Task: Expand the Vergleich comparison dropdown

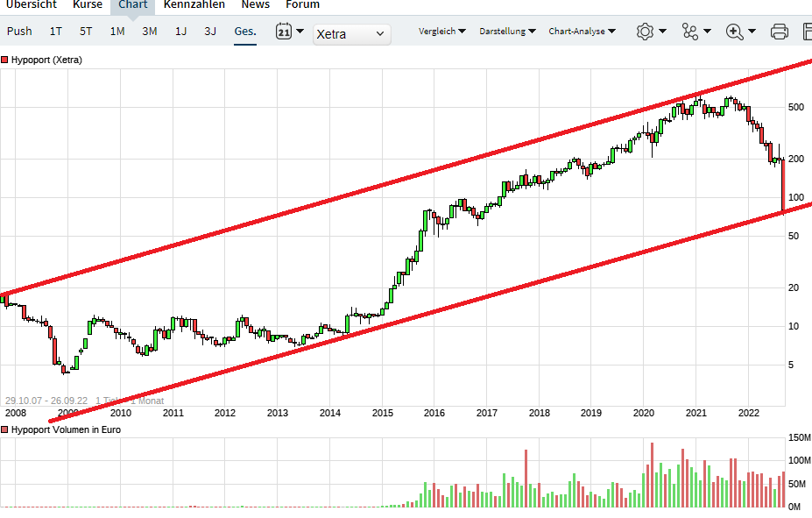Action: [x=441, y=31]
